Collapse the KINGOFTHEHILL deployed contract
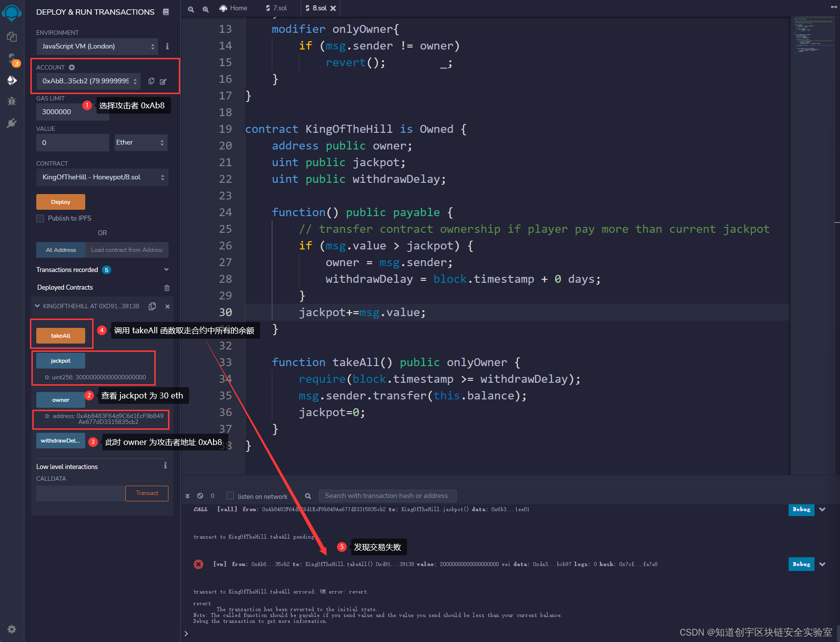The height and width of the screenshot is (642, 840). tap(37, 306)
